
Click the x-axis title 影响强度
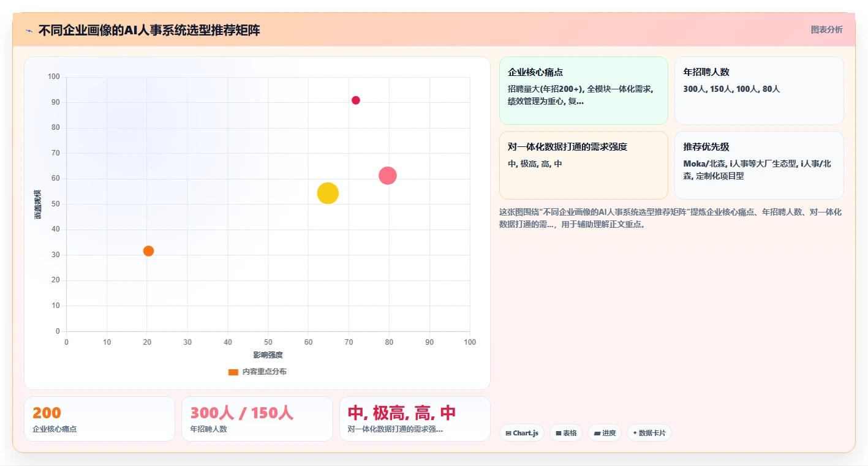[x=268, y=355]
